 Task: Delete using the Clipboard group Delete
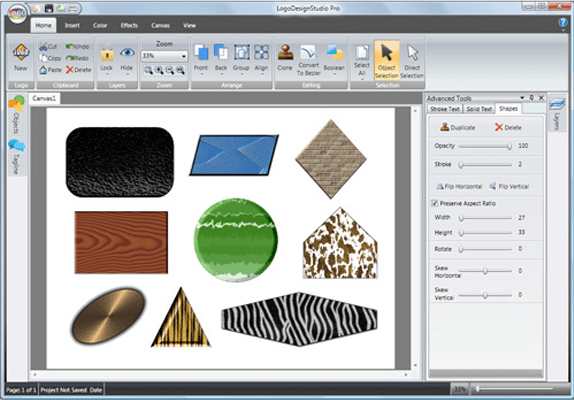tap(78, 70)
